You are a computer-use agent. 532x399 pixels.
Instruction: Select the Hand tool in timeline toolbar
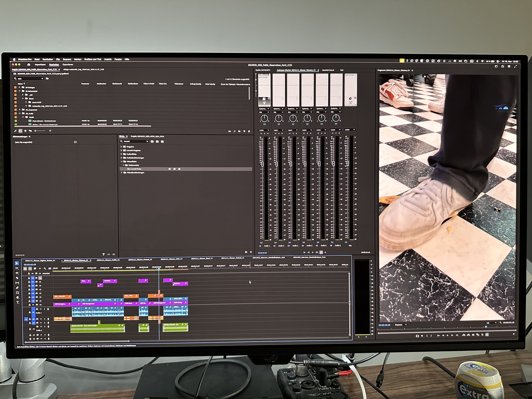point(18,297)
